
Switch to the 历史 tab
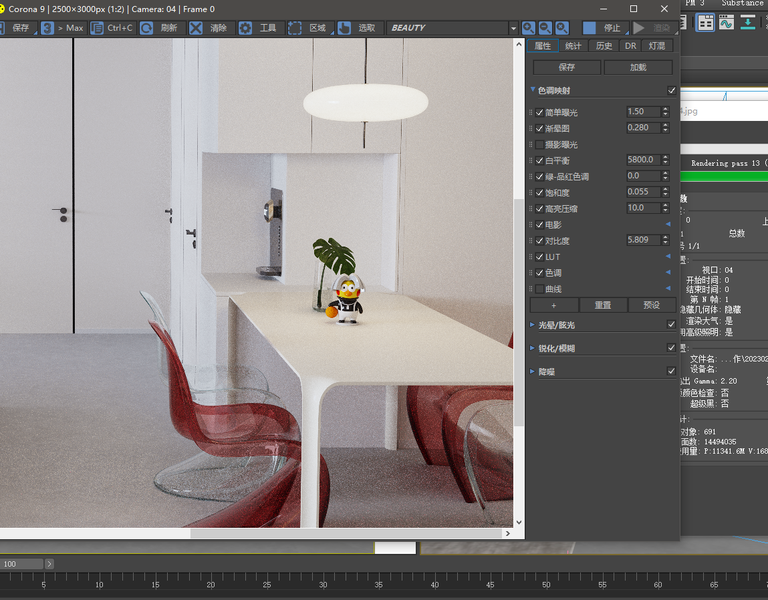tap(604, 46)
